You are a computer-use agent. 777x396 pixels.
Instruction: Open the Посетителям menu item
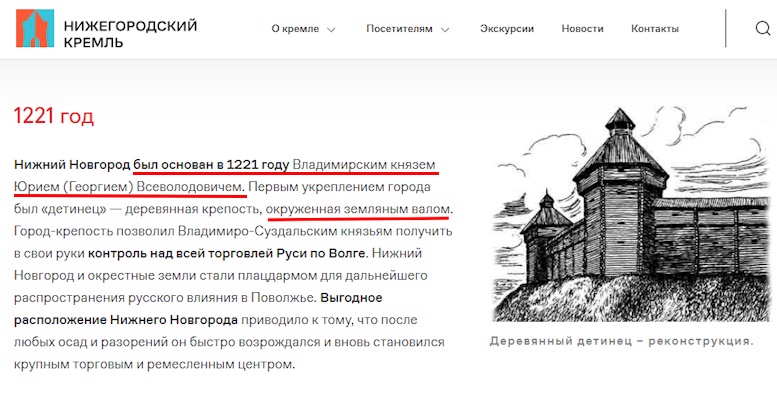pyautogui.click(x=399, y=29)
